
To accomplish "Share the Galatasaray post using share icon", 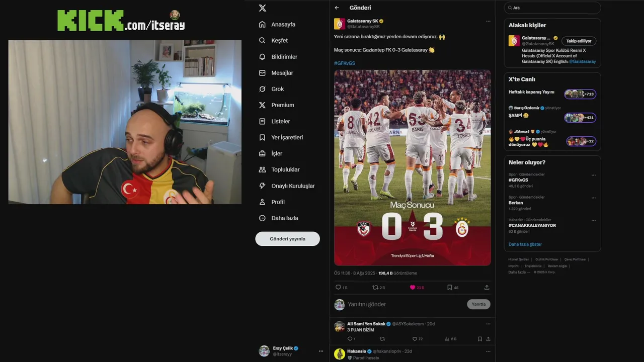I will [487, 288].
